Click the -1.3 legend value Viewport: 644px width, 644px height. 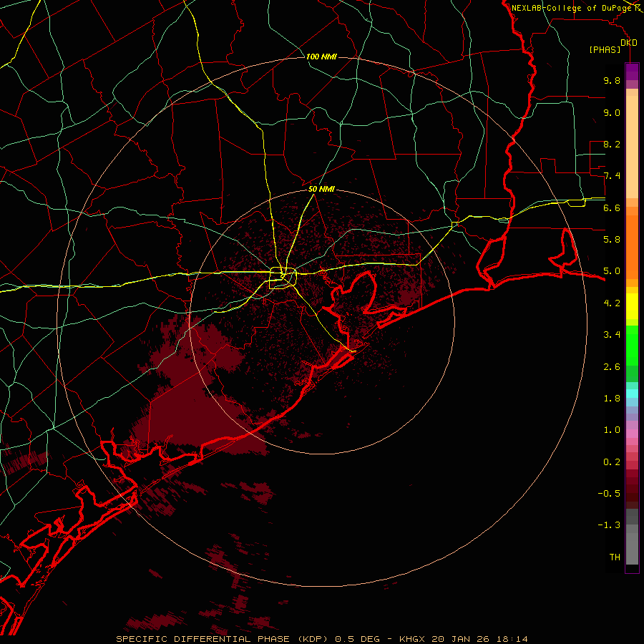(609, 525)
